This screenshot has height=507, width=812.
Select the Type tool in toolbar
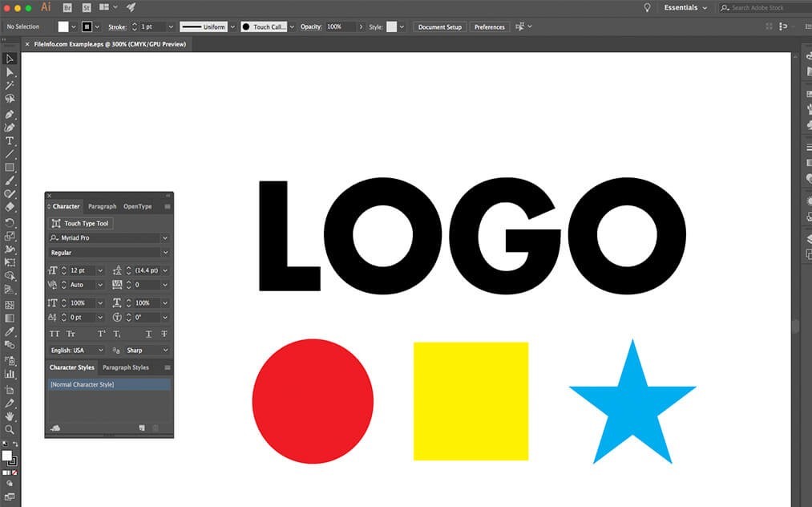(10, 140)
